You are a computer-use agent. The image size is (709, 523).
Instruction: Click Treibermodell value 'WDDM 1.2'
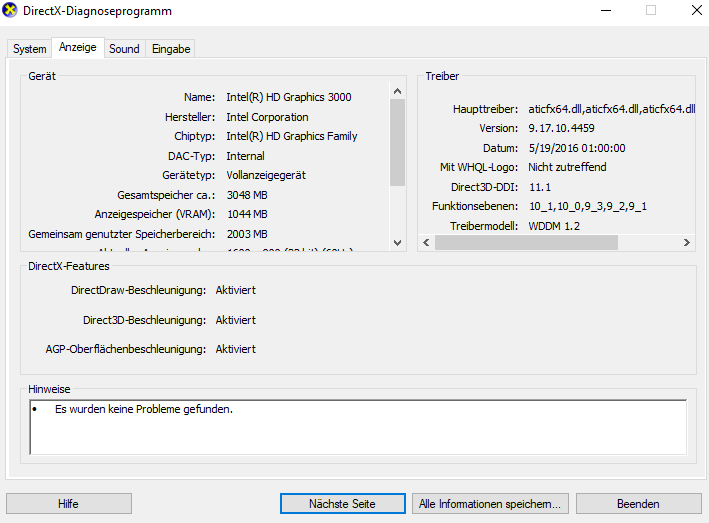[554, 226]
